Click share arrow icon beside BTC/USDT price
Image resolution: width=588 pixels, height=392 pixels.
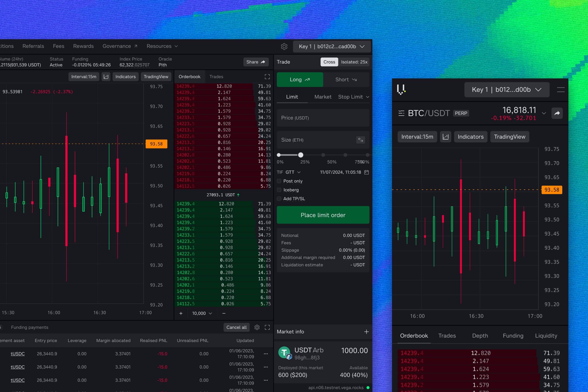tap(557, 113)
